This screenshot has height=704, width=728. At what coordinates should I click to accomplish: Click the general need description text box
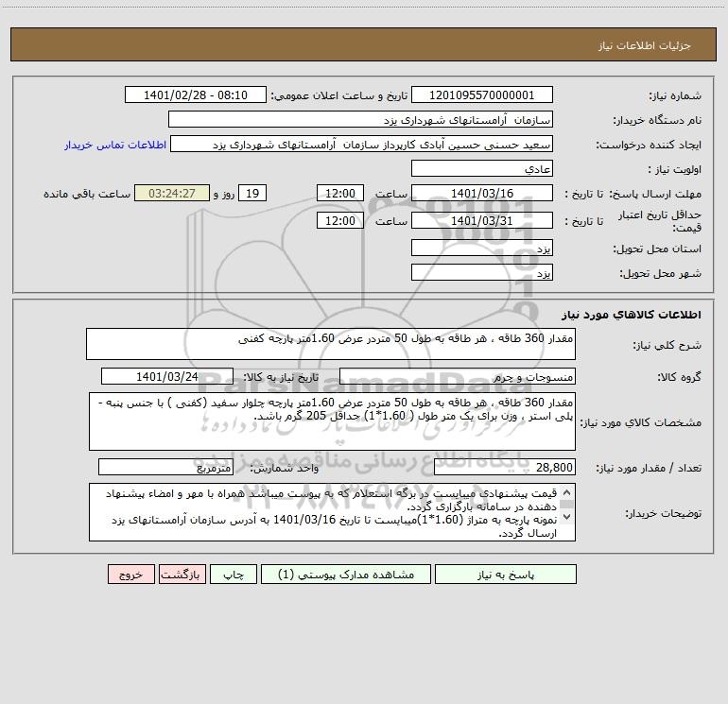[x=331, y=344]
